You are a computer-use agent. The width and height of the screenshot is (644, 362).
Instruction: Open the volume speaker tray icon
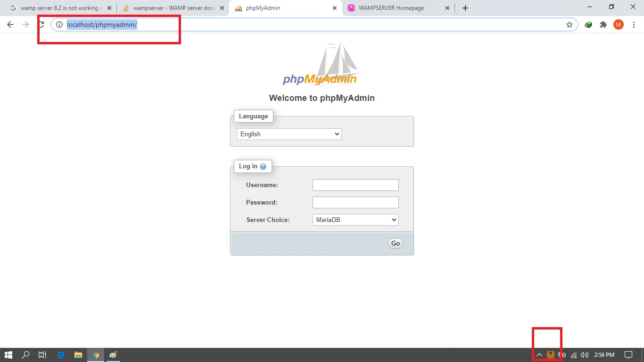585,355
